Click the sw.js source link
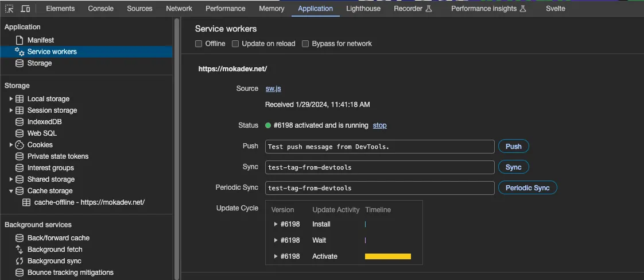 point(273,89)
